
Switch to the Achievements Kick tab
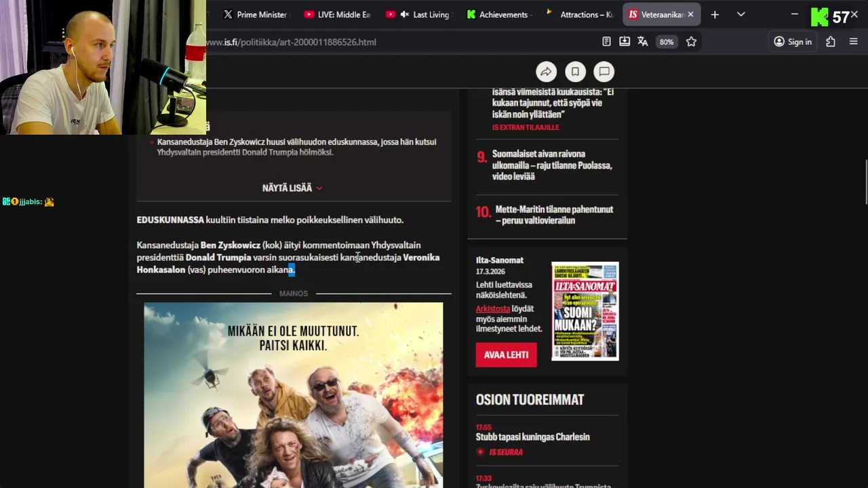pyautogui.click(x=500, y=14)
